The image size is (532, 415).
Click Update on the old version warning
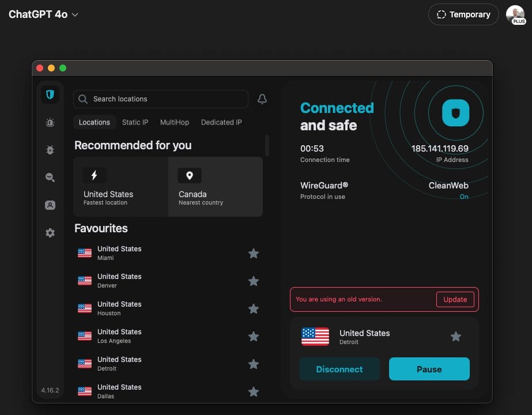coord(455,299)
